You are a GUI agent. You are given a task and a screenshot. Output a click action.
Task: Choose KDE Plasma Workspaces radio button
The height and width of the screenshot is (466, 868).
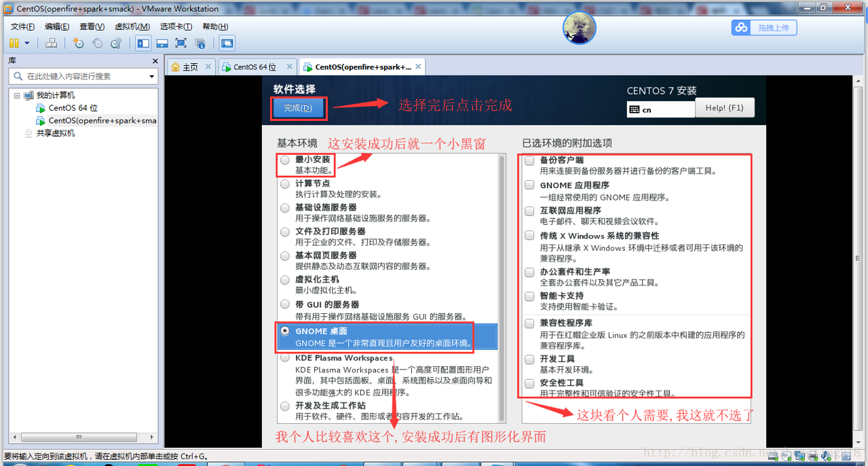click(284, 358)
